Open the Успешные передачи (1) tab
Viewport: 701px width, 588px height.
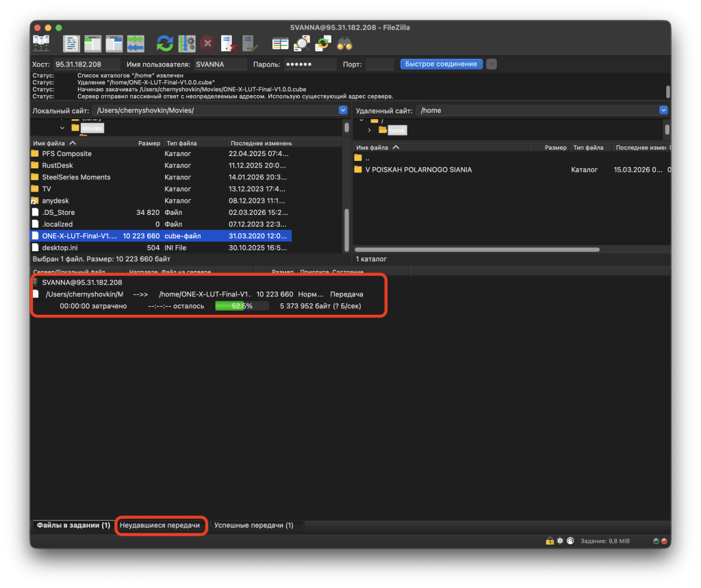tap(253, 525)
